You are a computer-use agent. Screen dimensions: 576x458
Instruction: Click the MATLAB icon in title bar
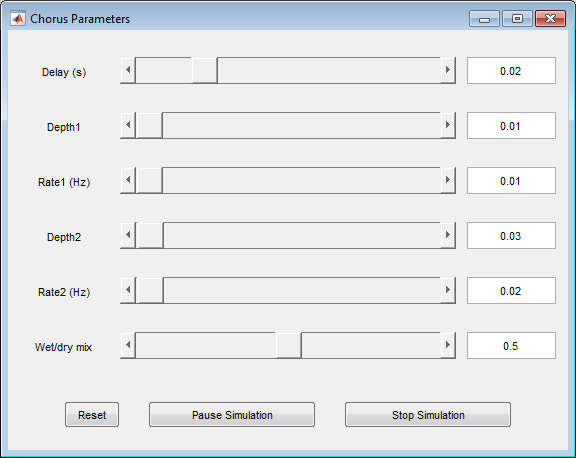(18, 19)
